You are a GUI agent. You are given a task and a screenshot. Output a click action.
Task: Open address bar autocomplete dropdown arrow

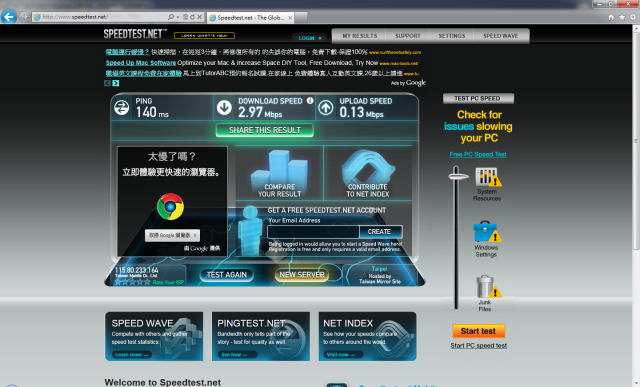(x=178, y=17)
